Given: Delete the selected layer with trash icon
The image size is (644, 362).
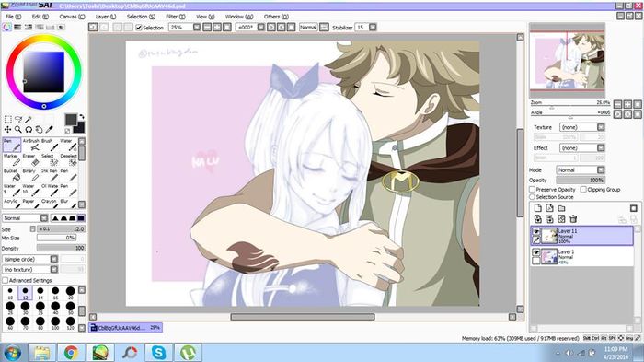Looking at the screenshot, I should pos(573,219).
